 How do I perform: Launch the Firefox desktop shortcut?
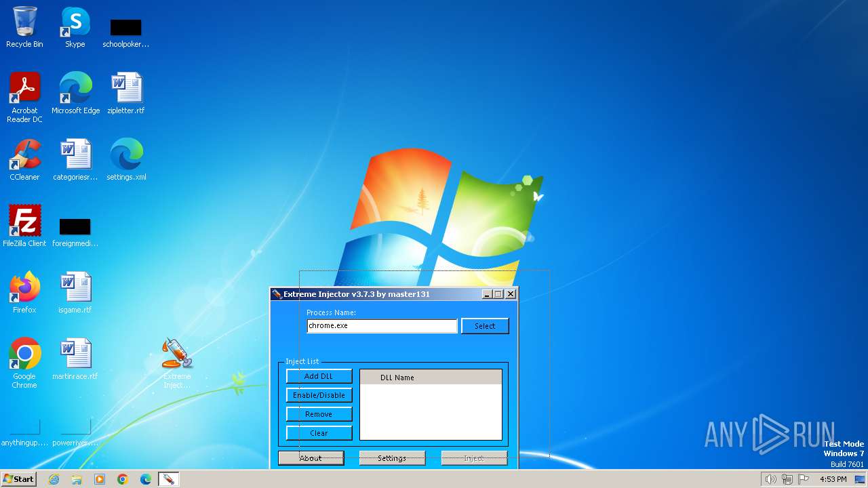24,292
